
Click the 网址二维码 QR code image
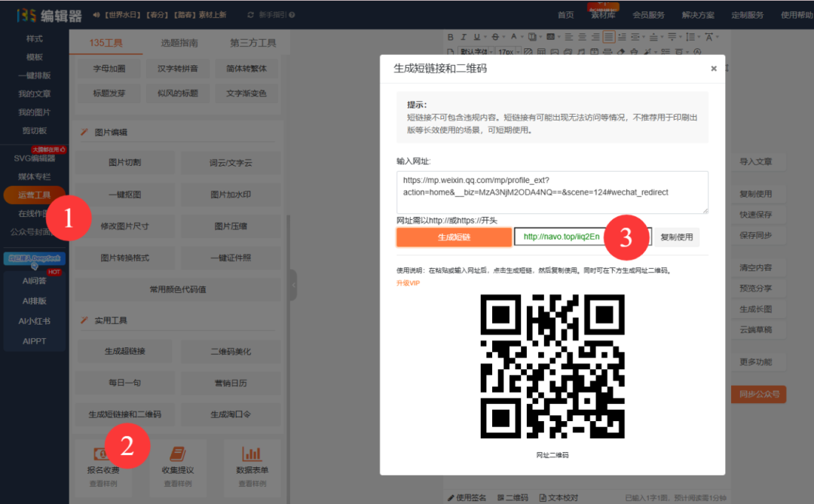552,366
